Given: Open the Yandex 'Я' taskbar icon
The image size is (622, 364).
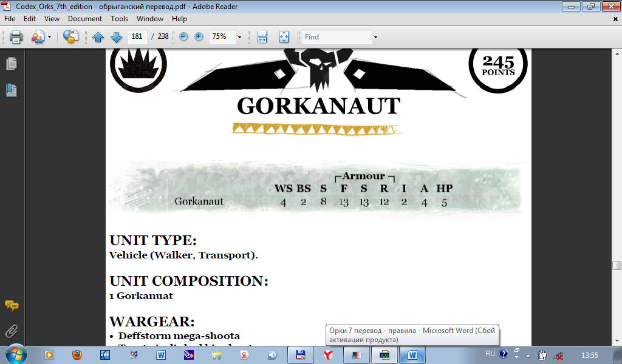Looking at the screenshot, I should pos(244,355).
